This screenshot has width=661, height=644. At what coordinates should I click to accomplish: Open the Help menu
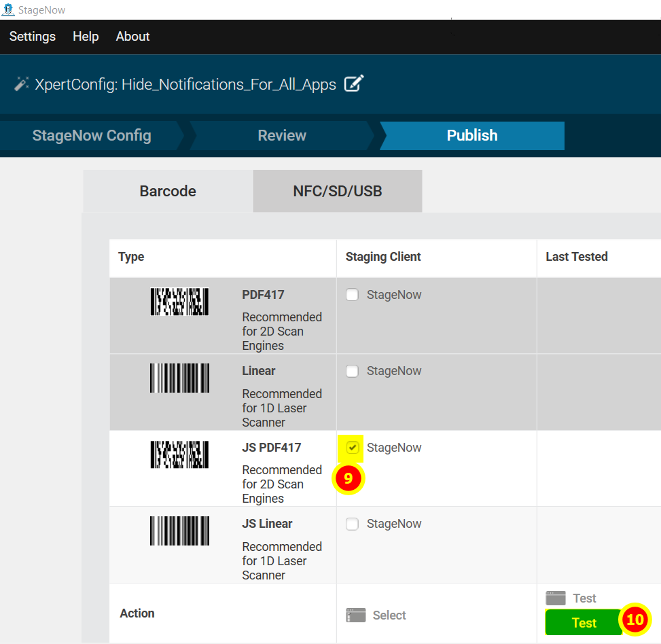(86, 37)
